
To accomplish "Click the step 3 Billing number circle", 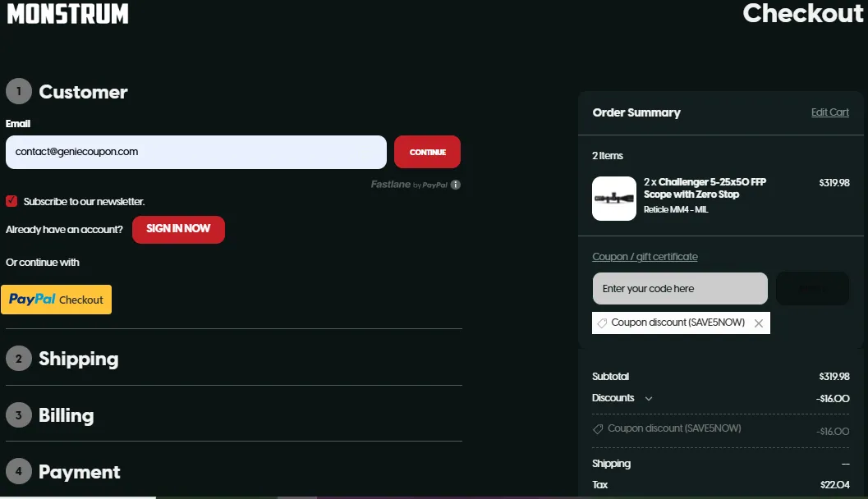I will click(x=18, y=415).
